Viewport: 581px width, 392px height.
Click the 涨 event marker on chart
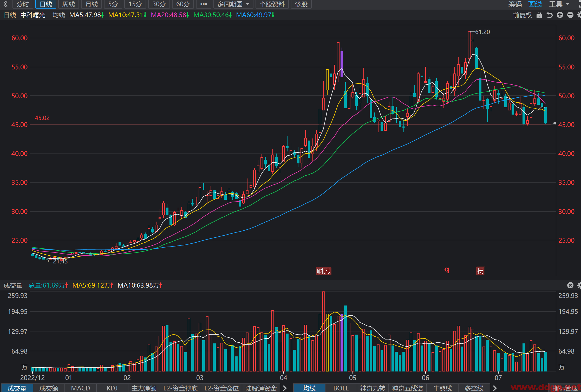[x=328, y=271]
